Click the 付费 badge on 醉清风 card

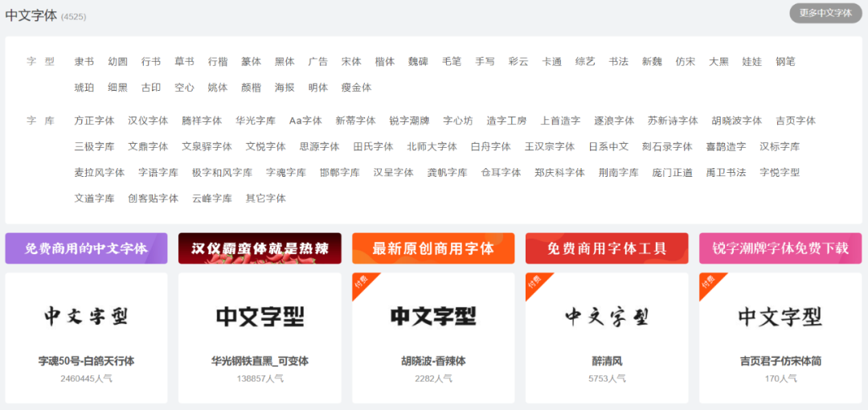536,282
